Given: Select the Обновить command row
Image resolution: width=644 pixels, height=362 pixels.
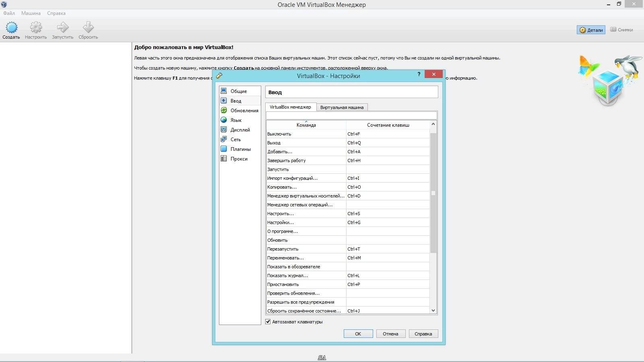Looking at the screenshot, I should [x=348, y=240].
